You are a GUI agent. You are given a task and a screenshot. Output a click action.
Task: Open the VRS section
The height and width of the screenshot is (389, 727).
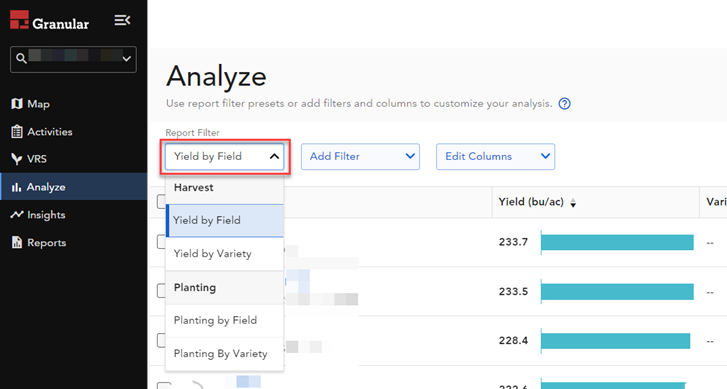coord(29,159)
